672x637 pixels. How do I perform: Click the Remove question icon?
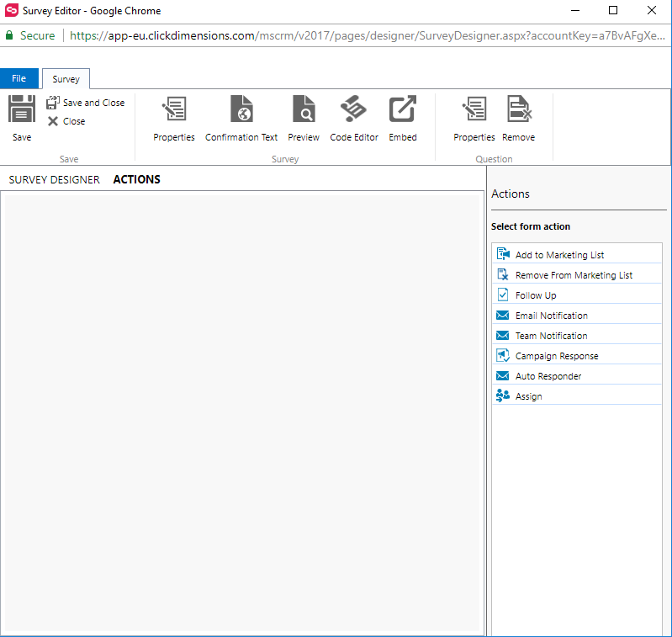coord(519,109)
